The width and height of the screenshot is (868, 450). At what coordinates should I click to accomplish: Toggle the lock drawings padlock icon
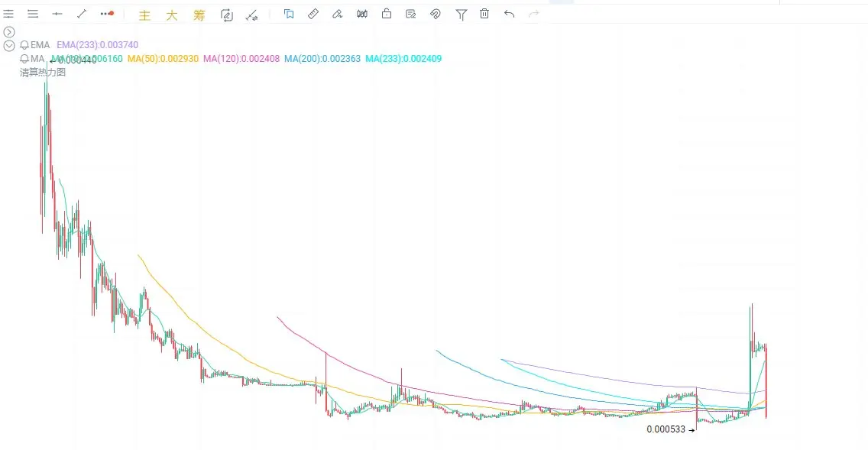coord(387,14)
